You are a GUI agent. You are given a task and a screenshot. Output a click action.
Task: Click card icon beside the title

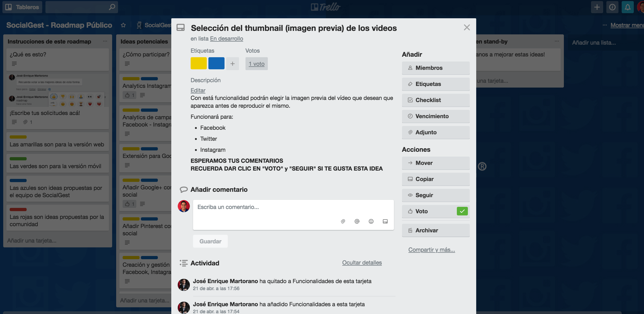coord(181,27)
